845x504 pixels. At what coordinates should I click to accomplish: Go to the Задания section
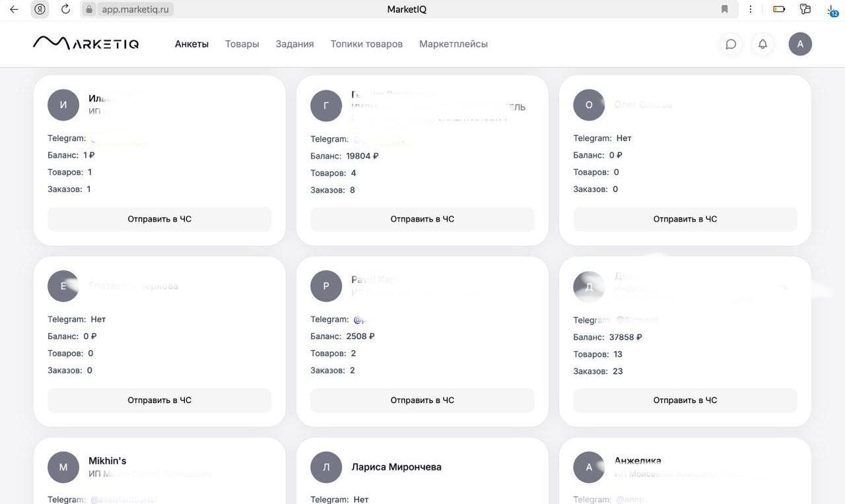tap(294, 44)
